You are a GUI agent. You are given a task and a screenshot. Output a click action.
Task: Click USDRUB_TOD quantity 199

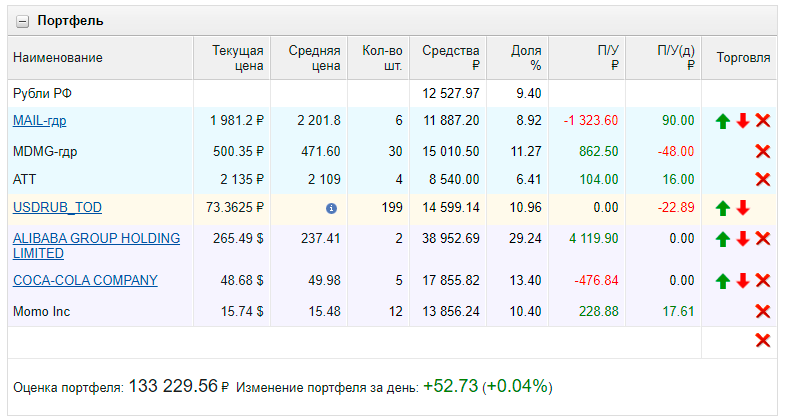point(392,207)
